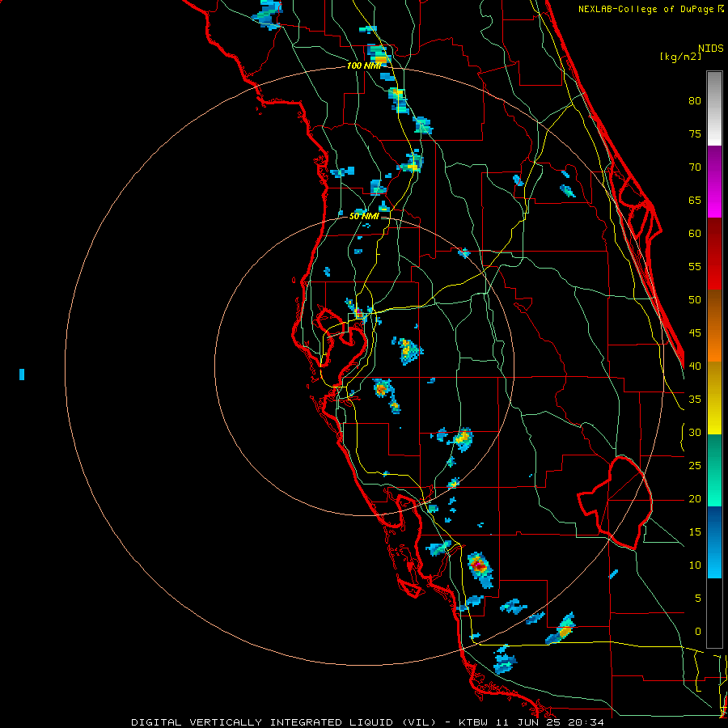Pick the dark red segment of the color bar
Image resolution: width=728 pixels, height=728 pixels.
(714, 254)
